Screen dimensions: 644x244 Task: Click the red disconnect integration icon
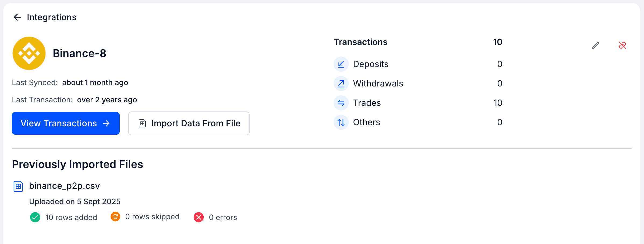[623, 45]
